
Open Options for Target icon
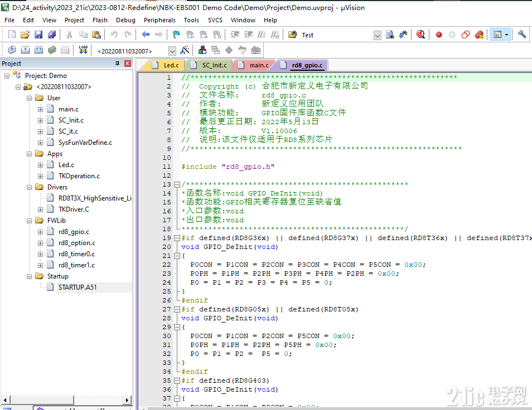[185, 50]
